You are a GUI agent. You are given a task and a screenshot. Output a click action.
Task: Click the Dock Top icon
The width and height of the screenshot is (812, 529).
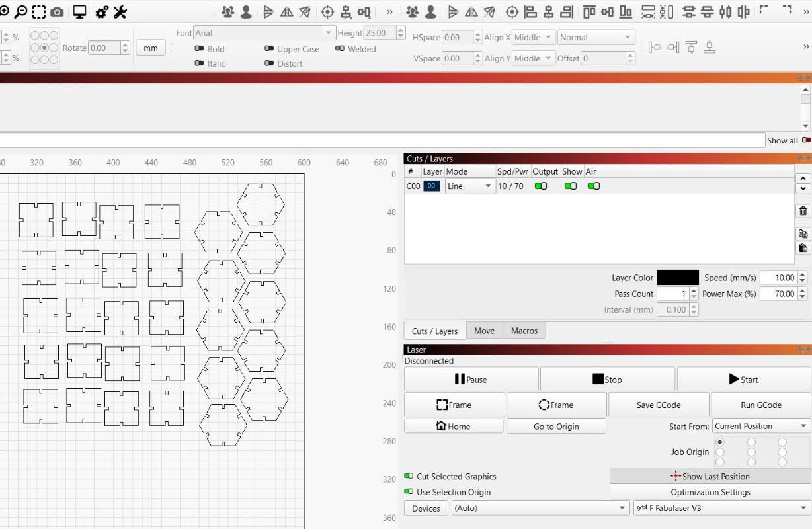tap(691, 47)
